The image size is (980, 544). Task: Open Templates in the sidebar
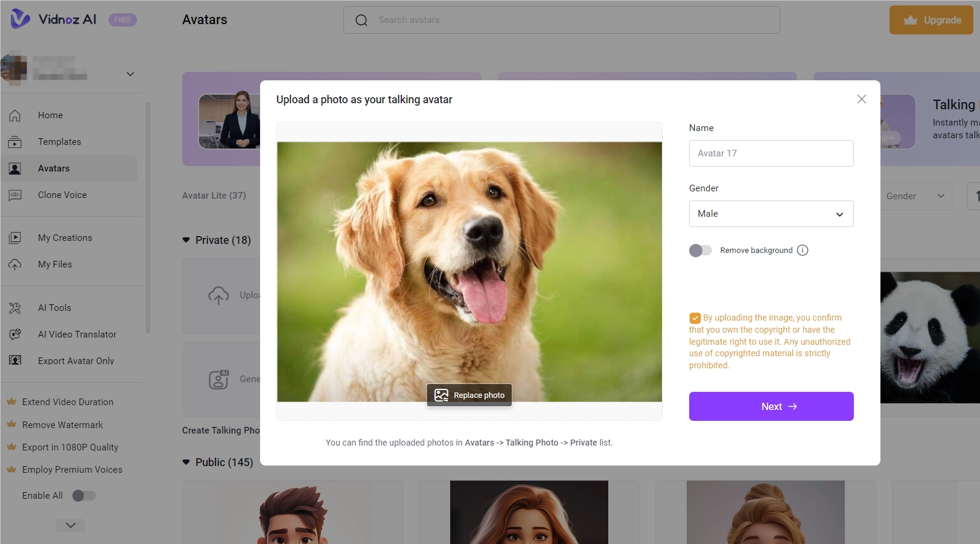tap(69, 142)
